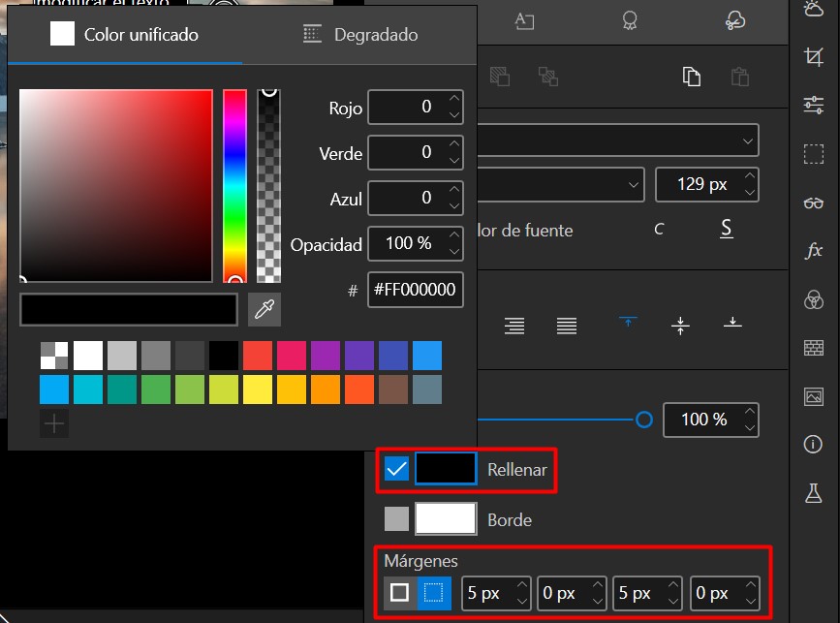Image resolution: width=840 pixels, height=623 pixels.
Task: Decrease the Verde value with down arrow
Action: [454, 161]
